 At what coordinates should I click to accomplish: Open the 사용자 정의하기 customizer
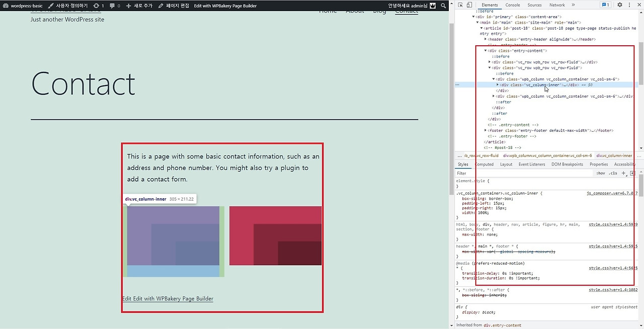coord(68,6)
